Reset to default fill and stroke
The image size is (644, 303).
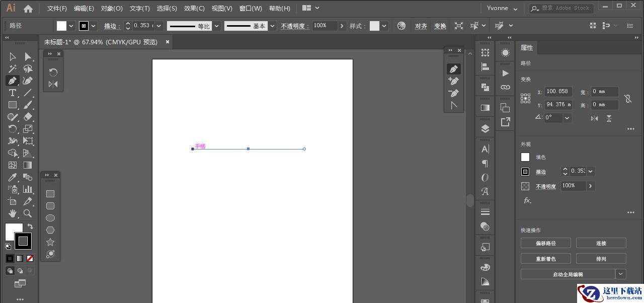click(8, 246)
